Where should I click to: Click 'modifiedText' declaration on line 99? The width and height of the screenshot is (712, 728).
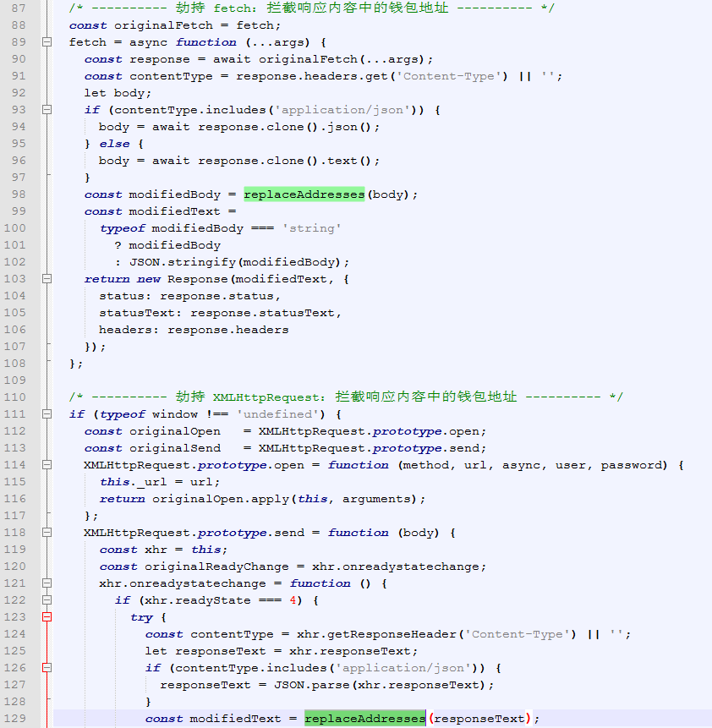click(175, 211)
